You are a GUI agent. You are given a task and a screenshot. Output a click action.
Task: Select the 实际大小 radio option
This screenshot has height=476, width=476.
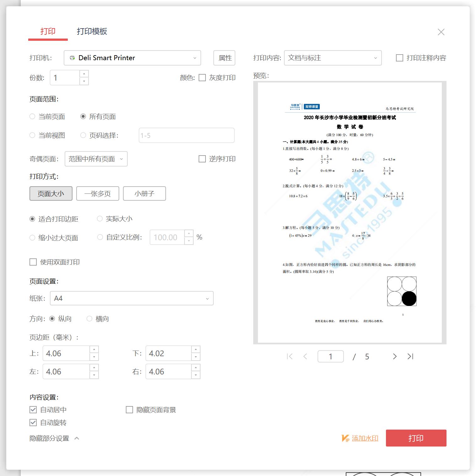click(x=100, y=219)
